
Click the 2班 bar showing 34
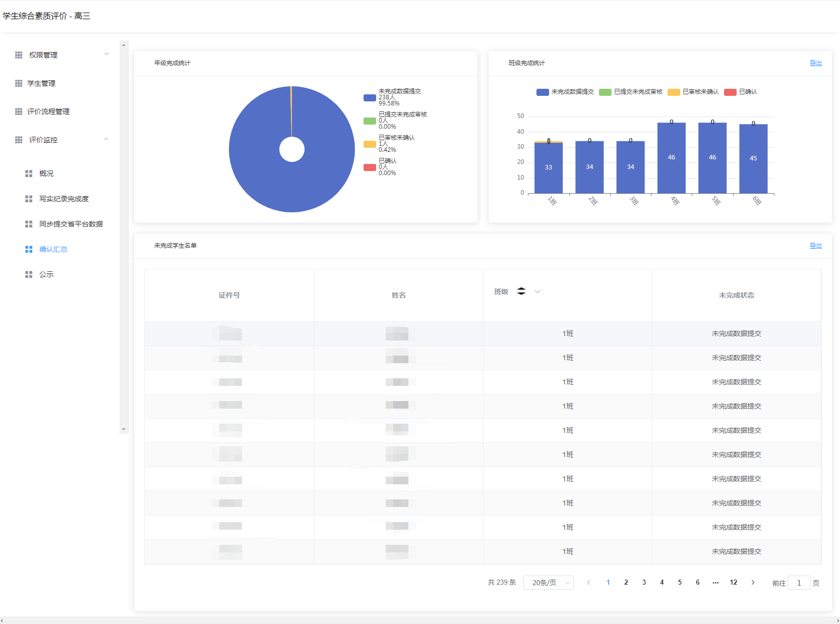pyautogui.click(x=589, y=167)
